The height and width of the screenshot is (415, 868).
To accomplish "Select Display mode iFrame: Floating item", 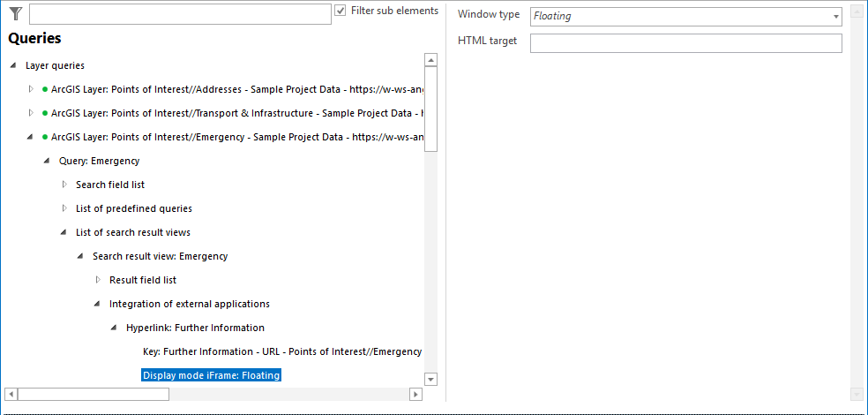I will [212, 375].
